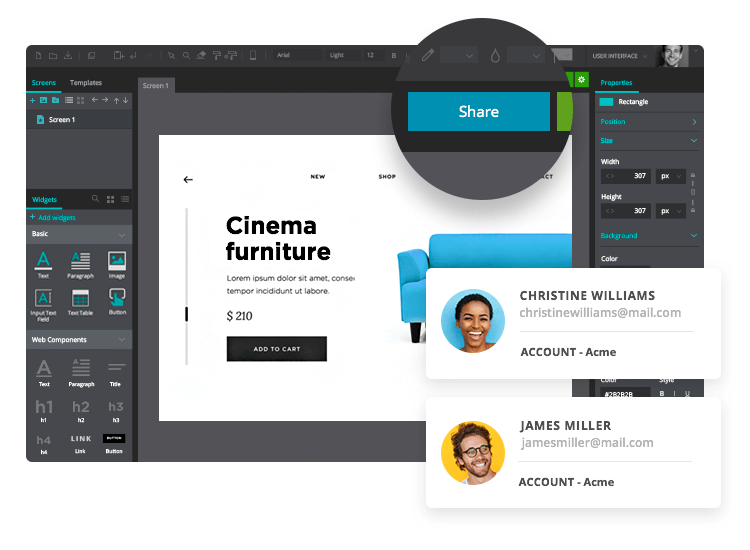Click the NEW nav link on canvas
The height and width of the screenshot is (550, 750).
point(318,177)
